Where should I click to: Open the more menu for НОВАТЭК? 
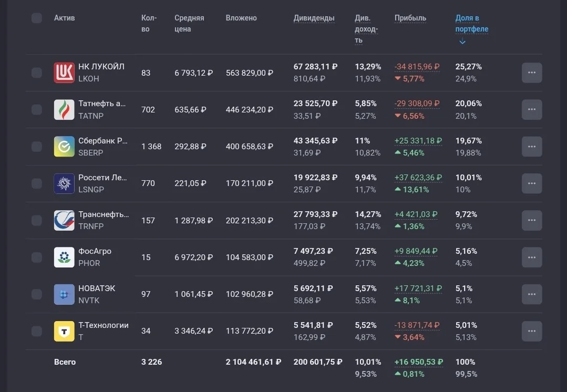[x=532, y=294]
